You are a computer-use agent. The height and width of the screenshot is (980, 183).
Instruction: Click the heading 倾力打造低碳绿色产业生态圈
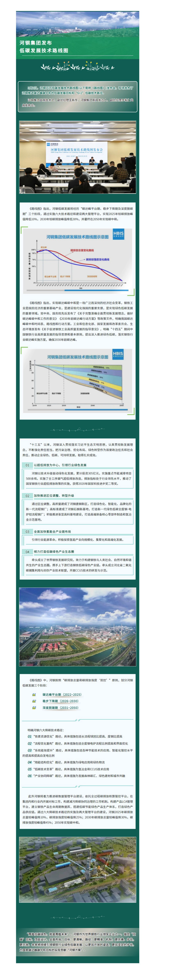tap(54, 552)
